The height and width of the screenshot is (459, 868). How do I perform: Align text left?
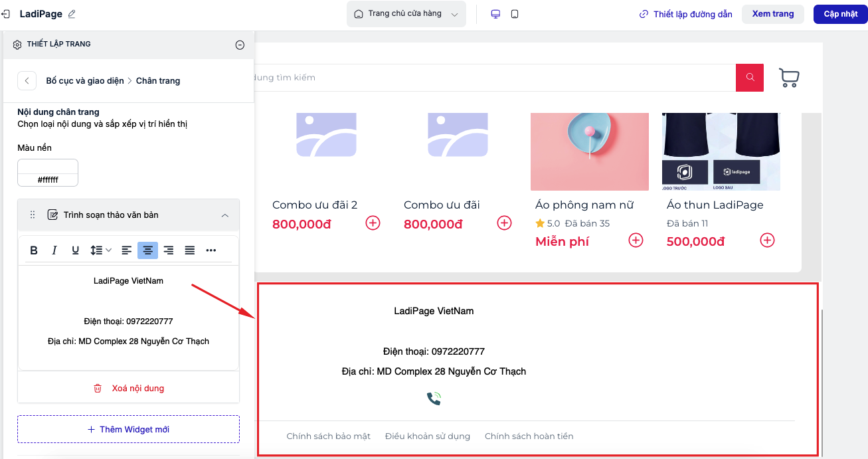coord(127,250)
